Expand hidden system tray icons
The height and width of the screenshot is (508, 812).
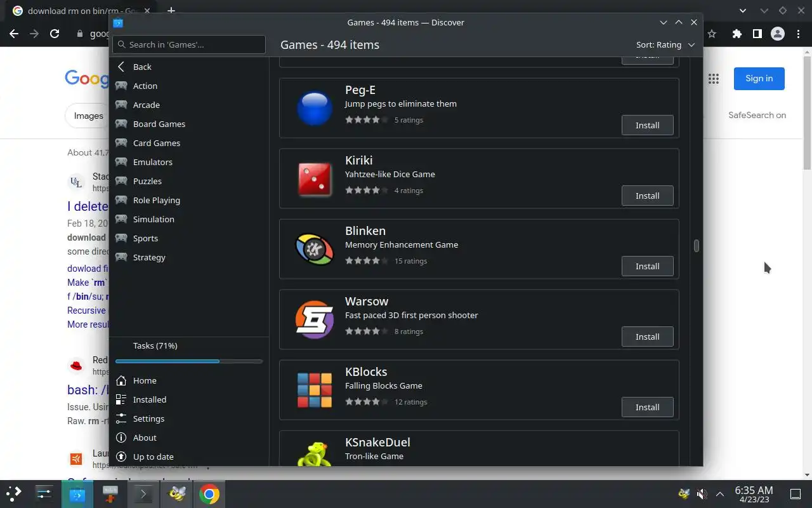pos(720,493)
